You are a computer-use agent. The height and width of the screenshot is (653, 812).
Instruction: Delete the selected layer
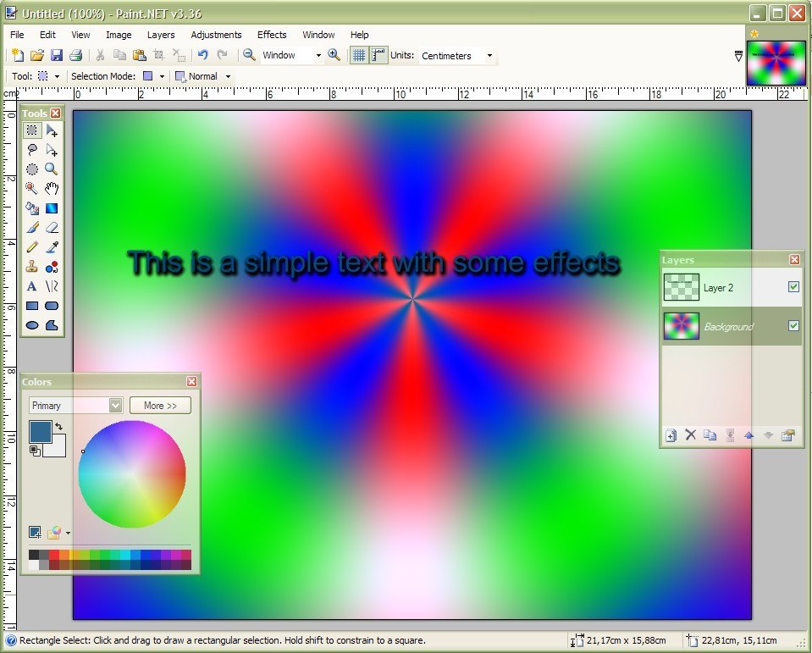[x=690, y=435]
